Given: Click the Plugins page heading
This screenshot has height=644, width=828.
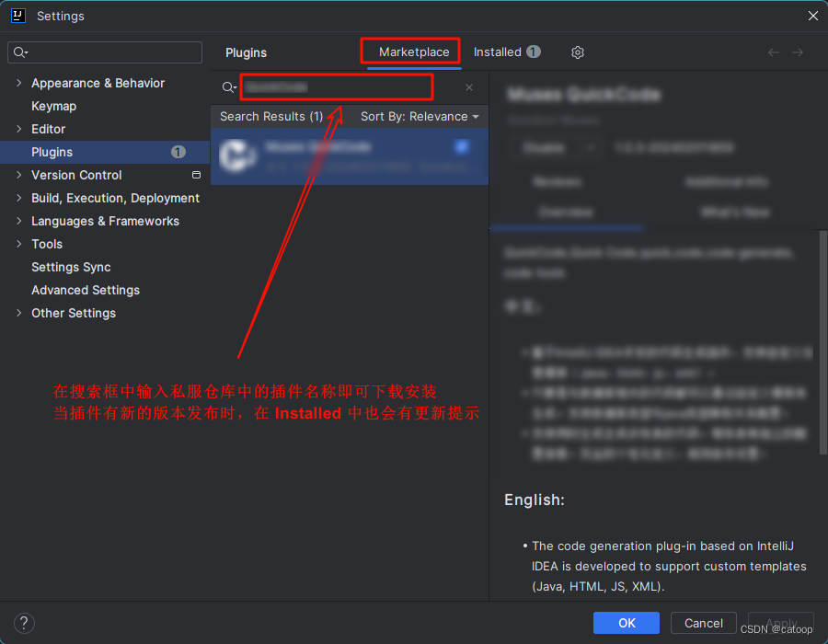Looking at the screenshot, I should 246,52.
